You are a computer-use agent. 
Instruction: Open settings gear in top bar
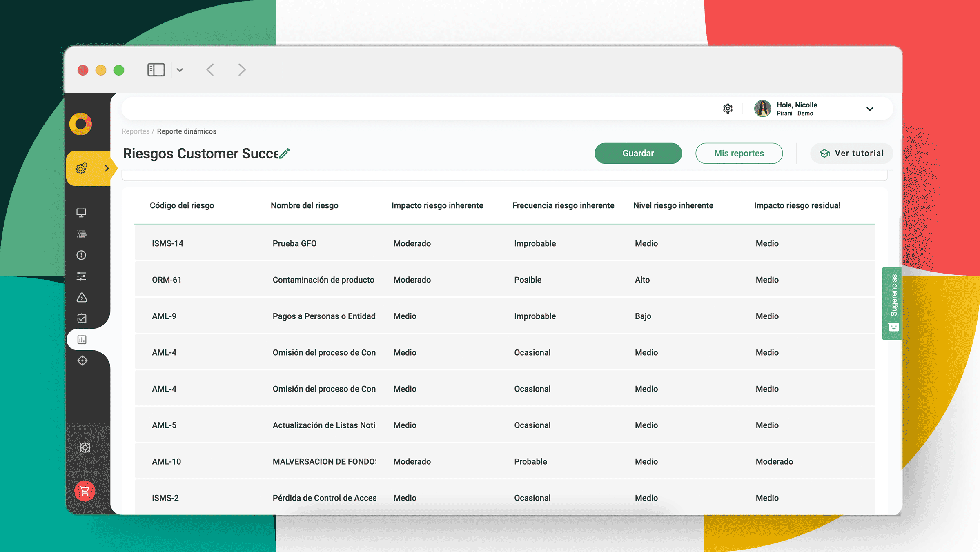728,109
